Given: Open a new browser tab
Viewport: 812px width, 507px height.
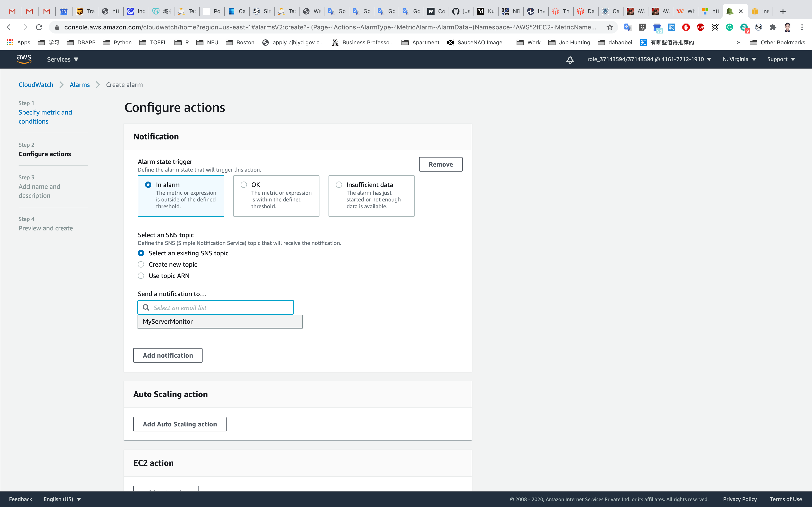Looking at the screenshot, I should 783,11.
